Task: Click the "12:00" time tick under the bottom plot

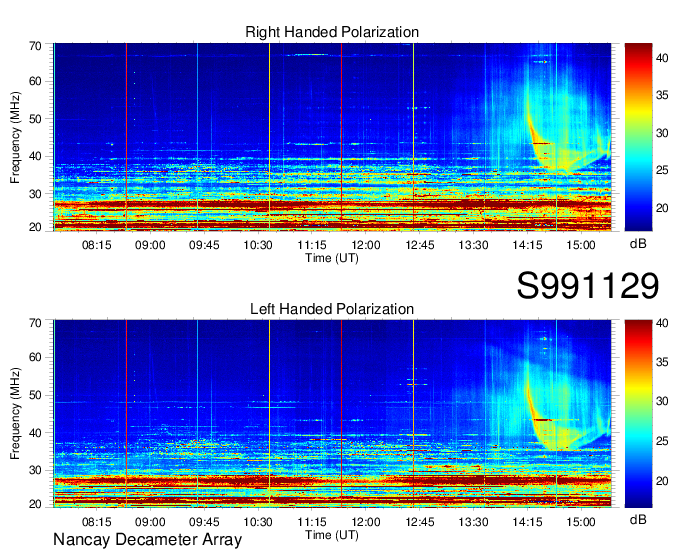Action: [366, 522]
